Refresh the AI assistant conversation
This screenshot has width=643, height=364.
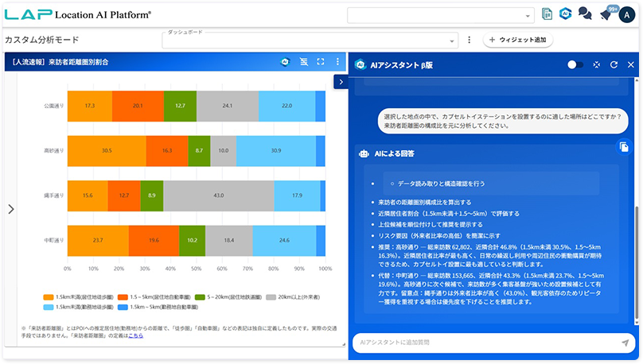[614, 64]
